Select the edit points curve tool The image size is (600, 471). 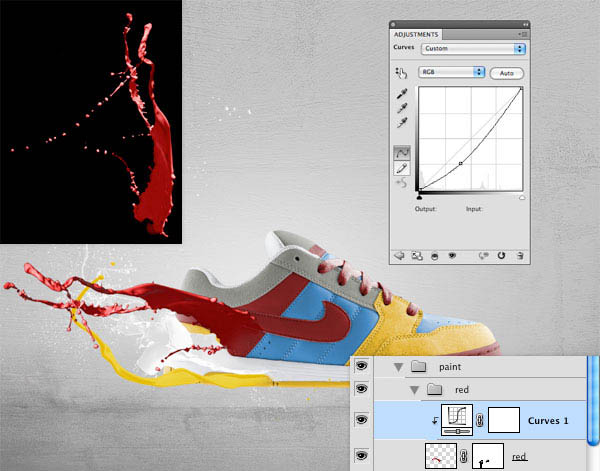tap(402, 153)
